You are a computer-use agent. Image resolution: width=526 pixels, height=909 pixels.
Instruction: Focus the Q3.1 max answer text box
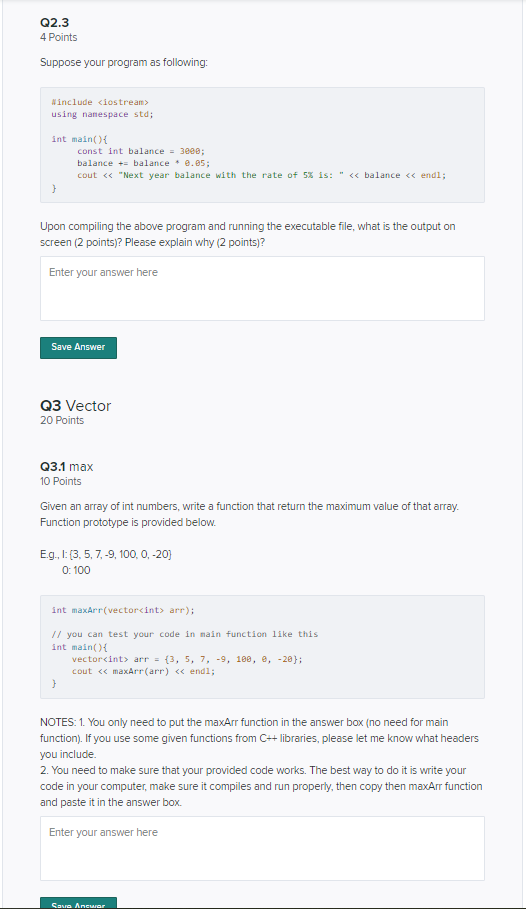[x=262, y=848]
